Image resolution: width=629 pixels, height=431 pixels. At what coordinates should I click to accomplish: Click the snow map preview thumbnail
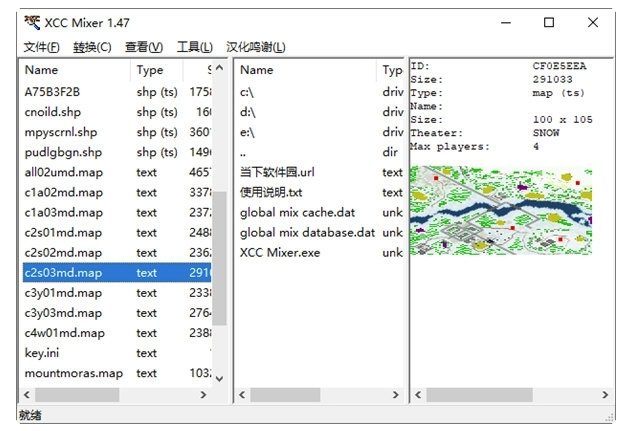click(501, 210)
